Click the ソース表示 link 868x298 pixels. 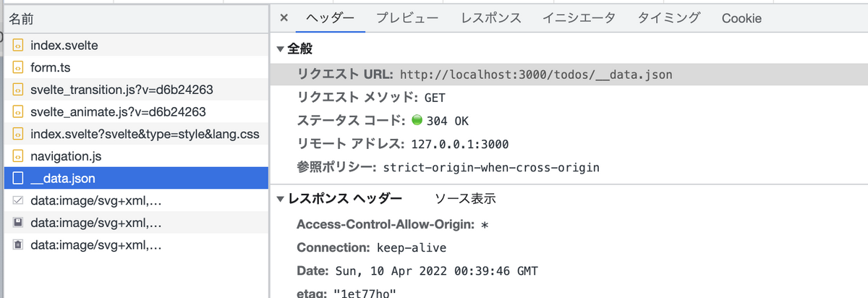[465, 199]
